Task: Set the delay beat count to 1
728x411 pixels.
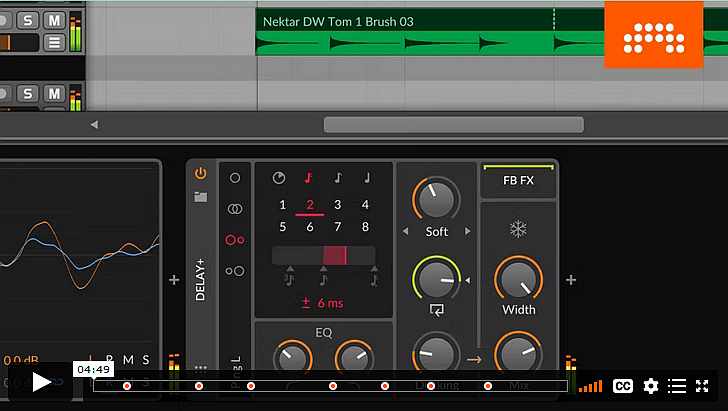Action: [282, 205]
